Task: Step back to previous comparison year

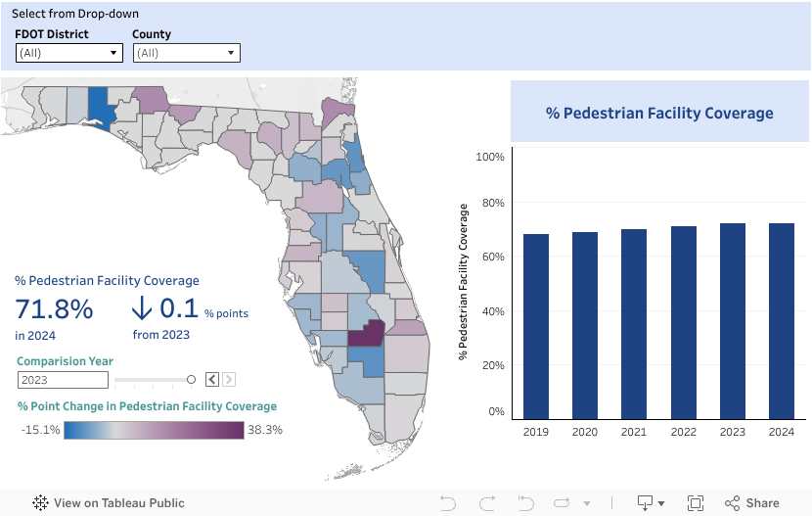Action: pos(211,380)
